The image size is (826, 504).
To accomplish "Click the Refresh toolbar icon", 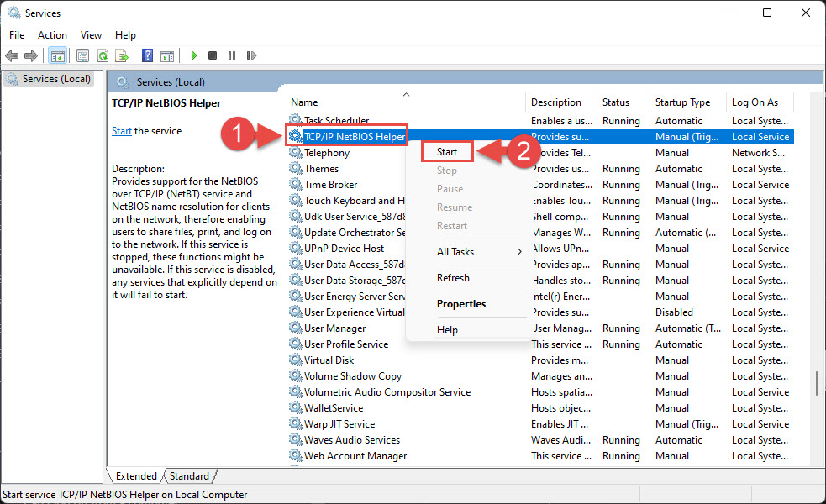I will point(103,56).
